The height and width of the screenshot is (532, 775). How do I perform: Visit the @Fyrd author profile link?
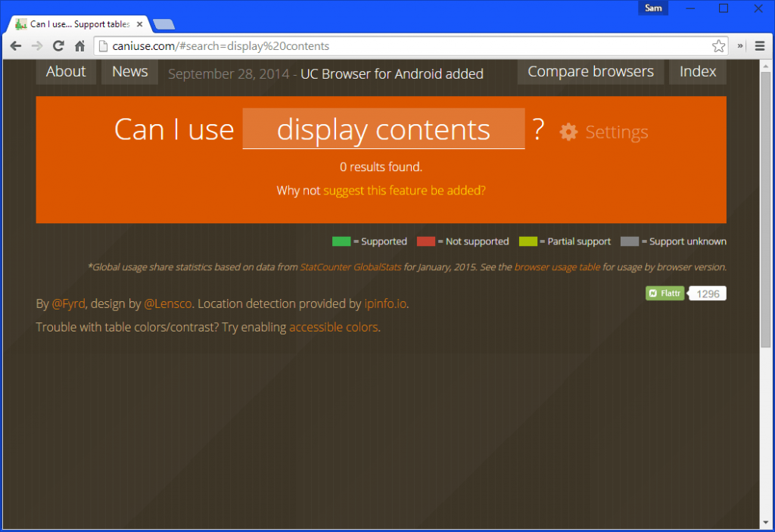(68, 303)
